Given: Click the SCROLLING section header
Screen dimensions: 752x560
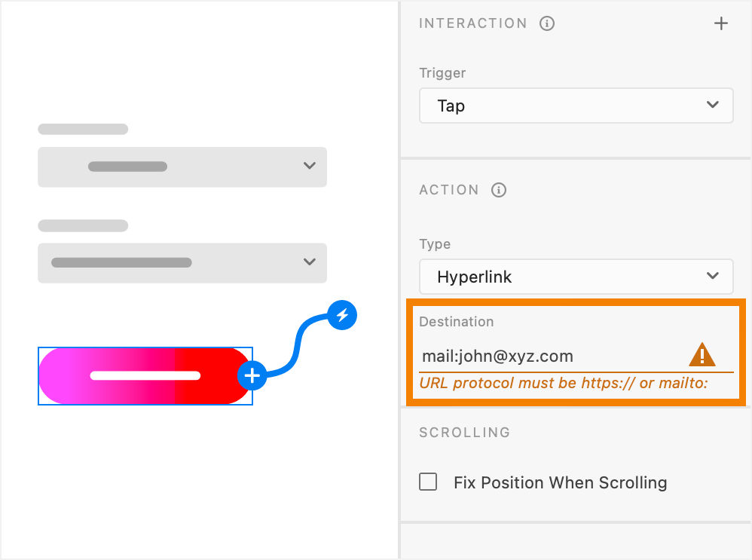Looking at the screenshot, I should click(464, 433).
